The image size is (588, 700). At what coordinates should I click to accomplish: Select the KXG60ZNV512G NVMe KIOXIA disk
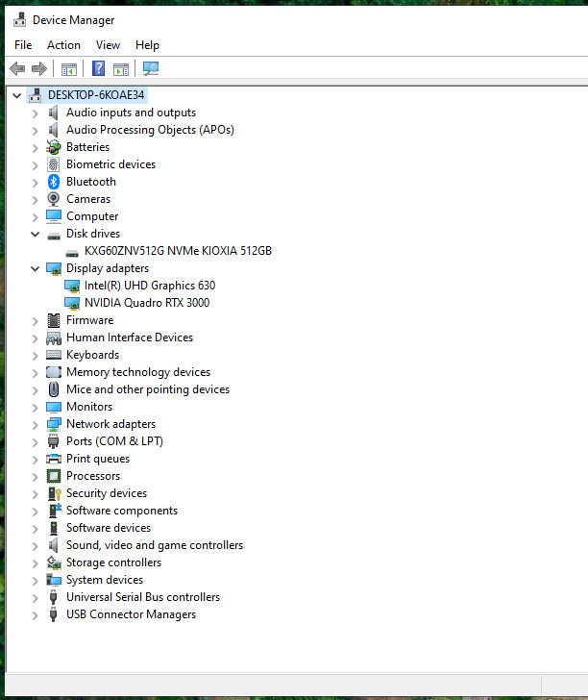pyautogui.click(x=178, y=251)
